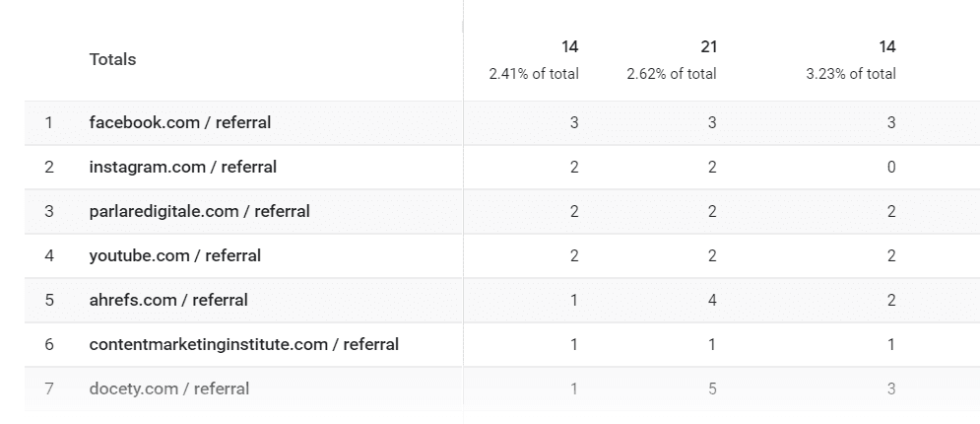980x424 pixels.
Task: Open the facebook.com / referral source row
Action: coord(179,123)
